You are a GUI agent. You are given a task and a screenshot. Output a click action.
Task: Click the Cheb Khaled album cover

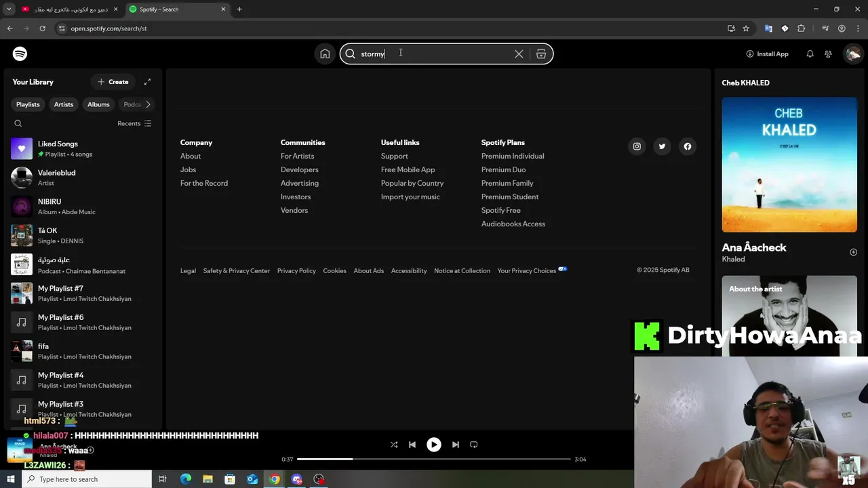(789, 165)
